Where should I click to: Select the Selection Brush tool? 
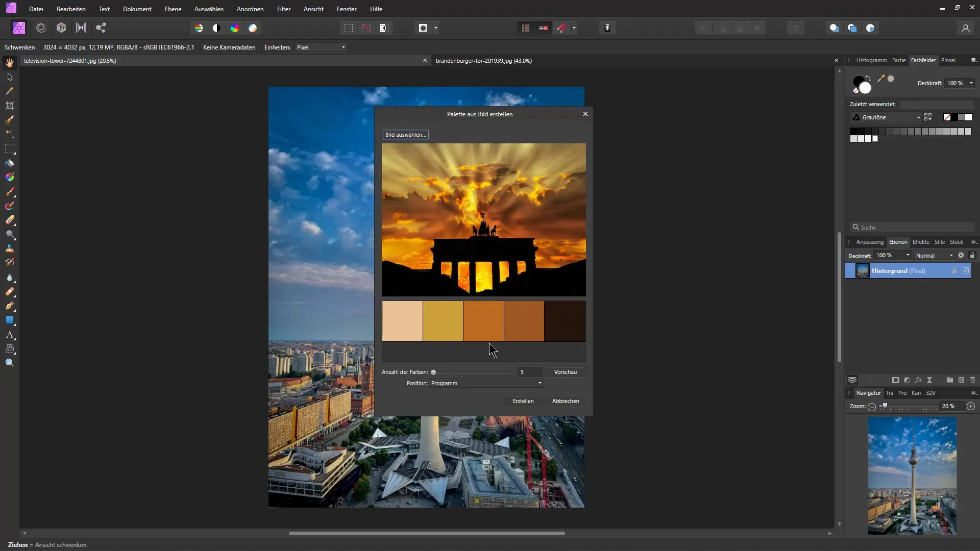tap(10, 120)
